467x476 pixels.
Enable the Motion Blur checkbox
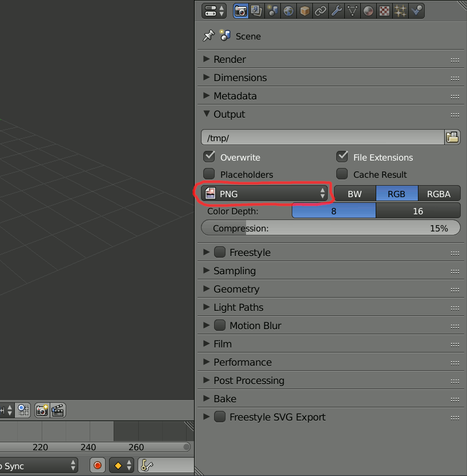220,325
